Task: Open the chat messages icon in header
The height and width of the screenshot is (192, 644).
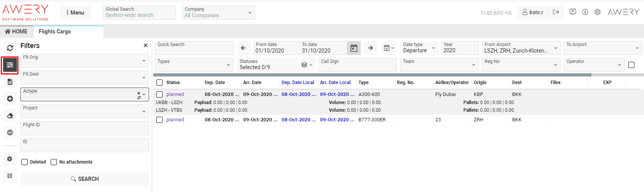Action: pyautogui.click(x=573, y=12)
